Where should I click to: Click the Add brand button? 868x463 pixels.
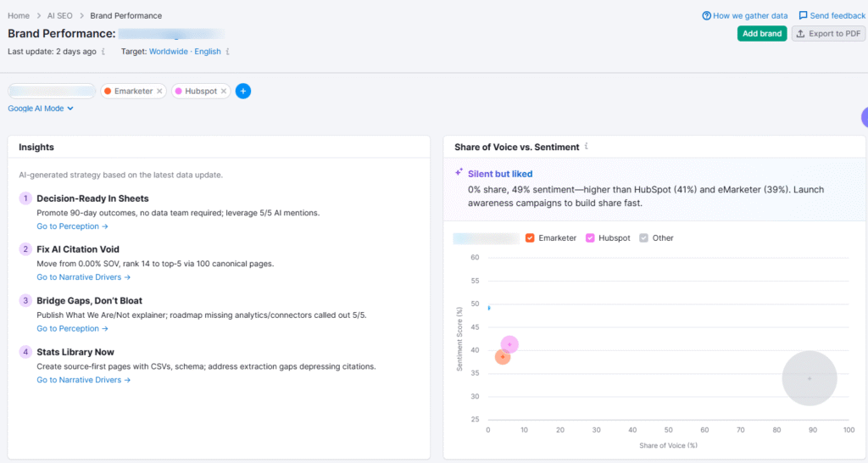(x=762, y=34)
